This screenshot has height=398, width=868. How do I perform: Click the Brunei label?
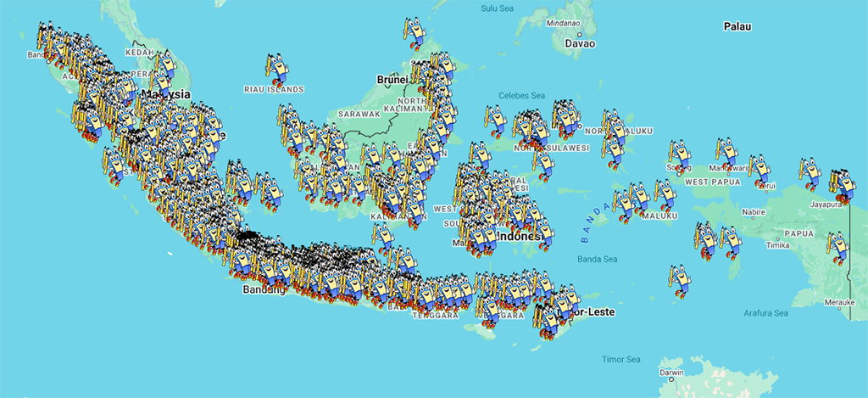[392, 80]
